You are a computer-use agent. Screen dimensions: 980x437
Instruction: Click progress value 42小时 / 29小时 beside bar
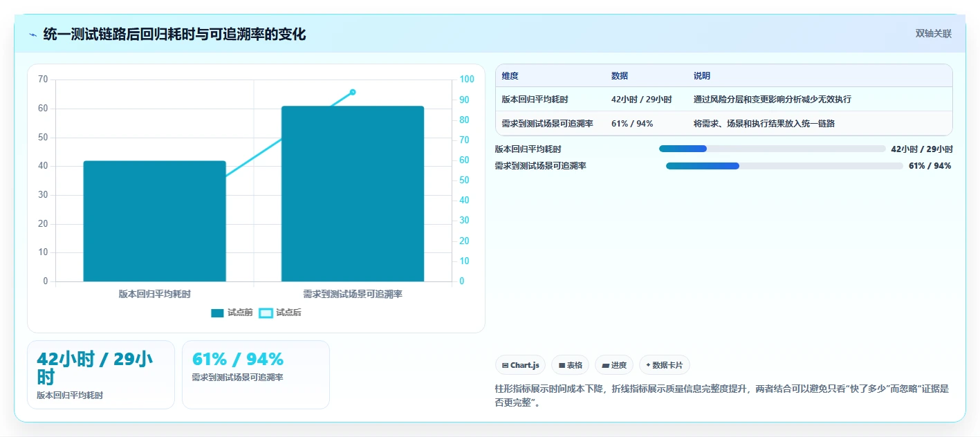(x=922, y=149)
